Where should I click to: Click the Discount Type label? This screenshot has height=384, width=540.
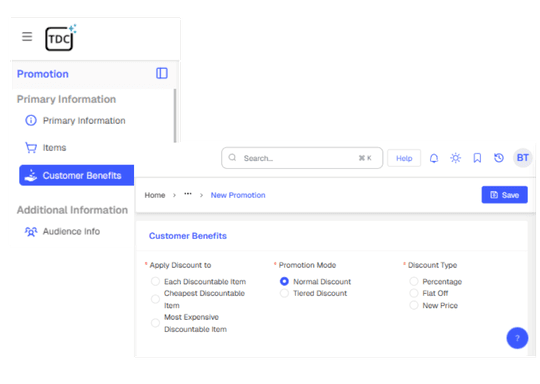[x=433, y=265]
